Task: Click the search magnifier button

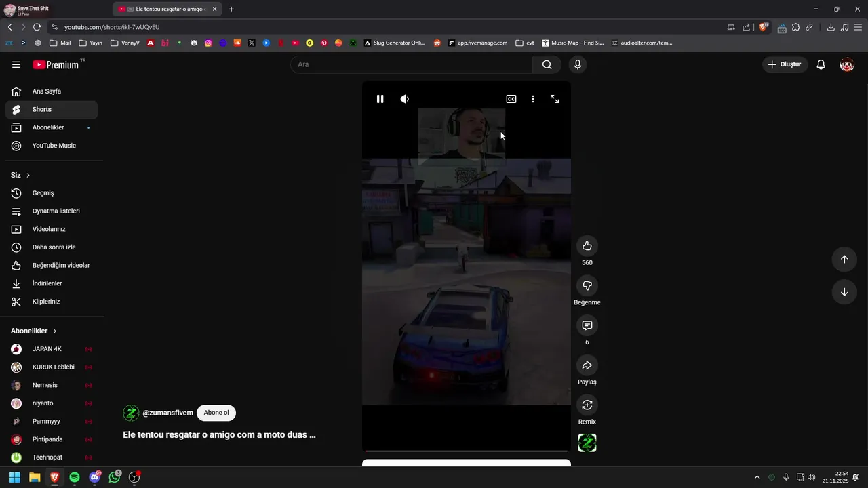Action: click(x=547, y=64)
